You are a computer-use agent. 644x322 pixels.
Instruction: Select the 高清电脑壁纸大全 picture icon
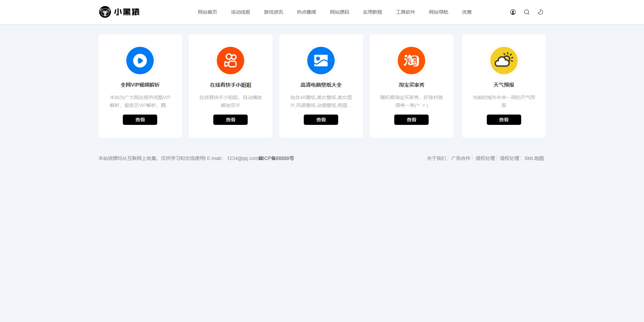click(x=321, y=60)
